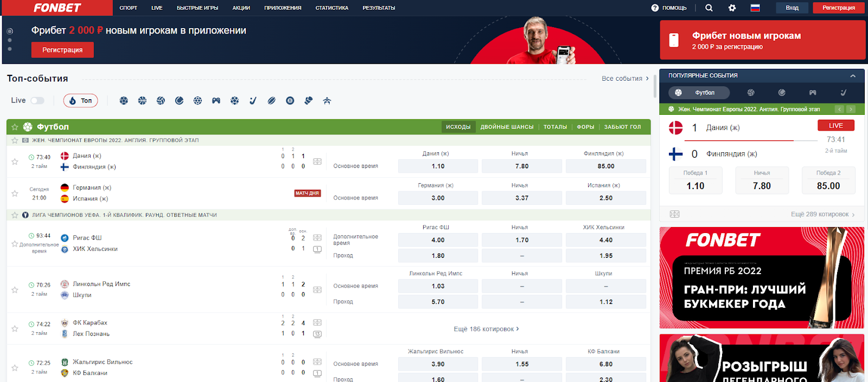Select volleyball icon in Популярные события panel
868x382 pixels.
point(751,93)
